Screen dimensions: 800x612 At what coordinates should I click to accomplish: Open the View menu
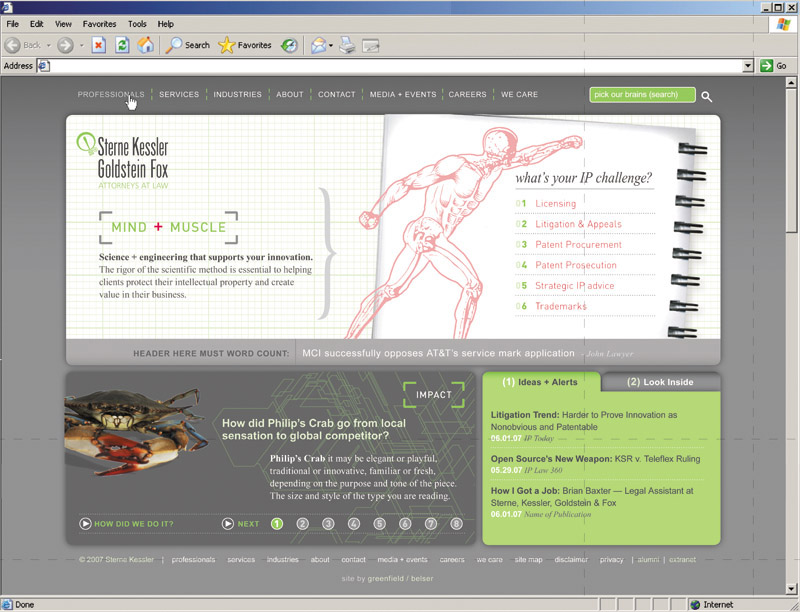pyautogui.click(x=63, y=24)
